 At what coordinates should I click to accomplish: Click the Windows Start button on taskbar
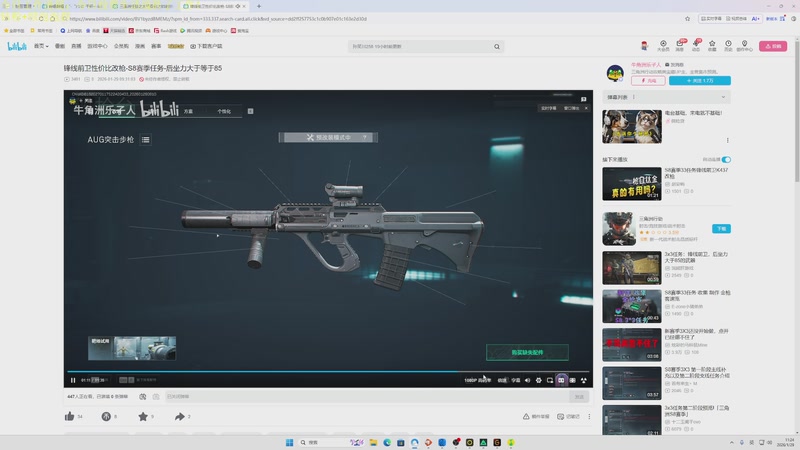point(289,442)
